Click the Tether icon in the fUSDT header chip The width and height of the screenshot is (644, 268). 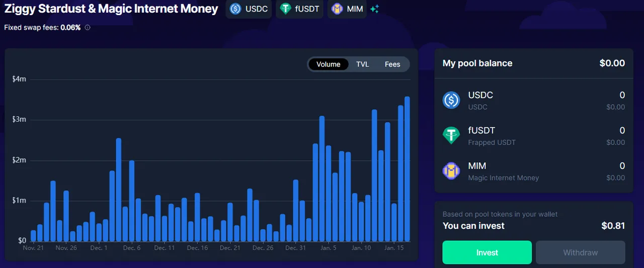[286, 9]
